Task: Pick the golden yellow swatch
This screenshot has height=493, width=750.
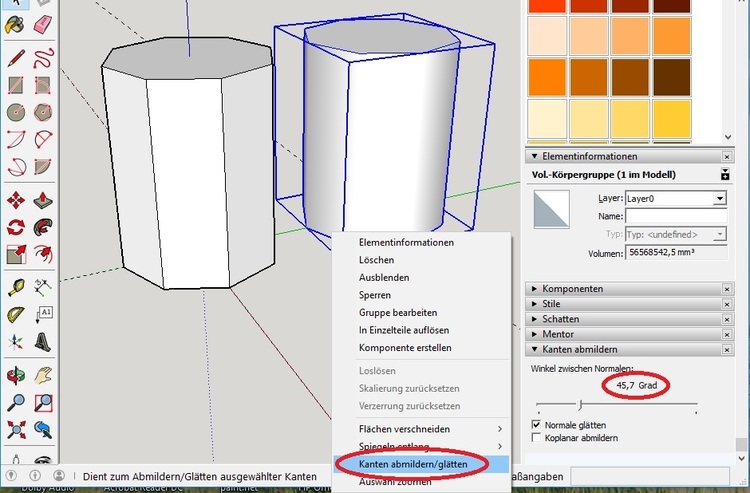Action: tap(671, 119)
